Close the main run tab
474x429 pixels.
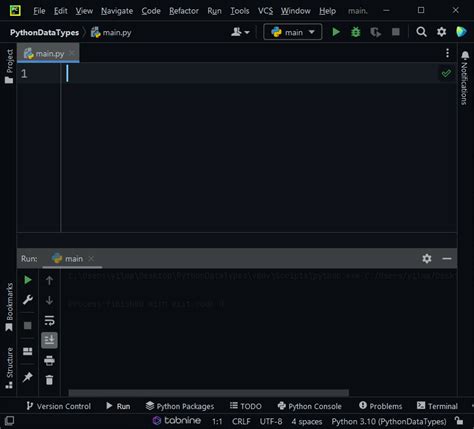91,258
